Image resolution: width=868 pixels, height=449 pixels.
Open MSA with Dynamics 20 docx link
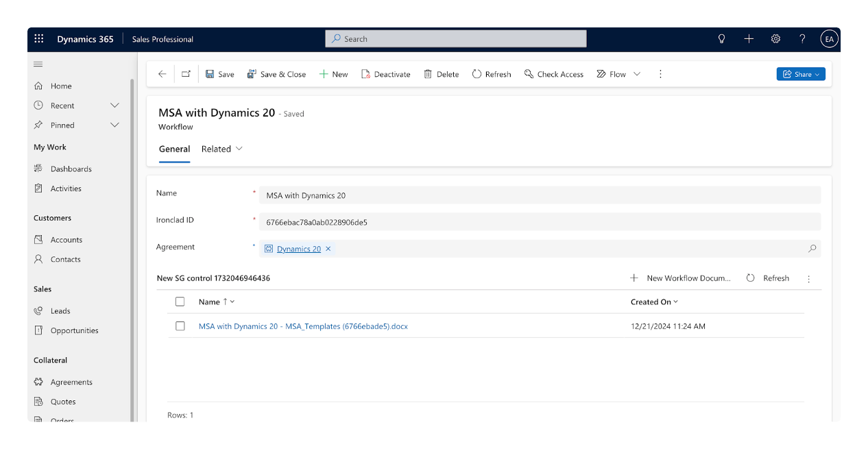pyautogui.click(x=303, y=326)
